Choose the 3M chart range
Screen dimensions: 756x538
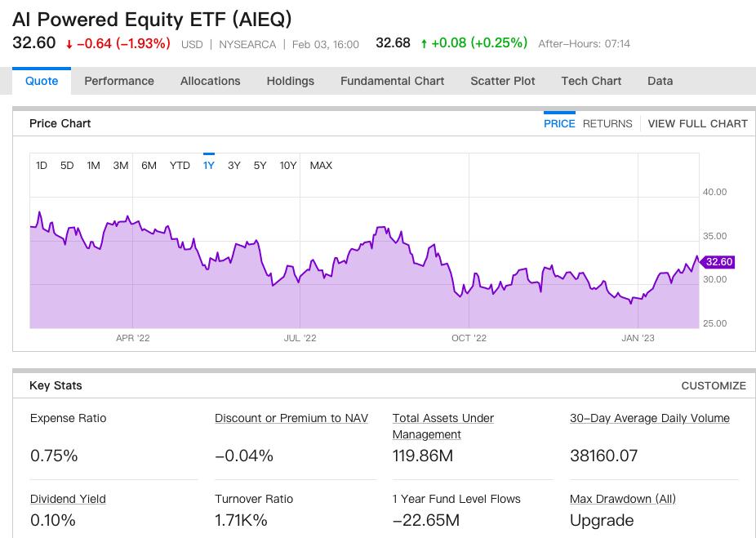(121, 166)
